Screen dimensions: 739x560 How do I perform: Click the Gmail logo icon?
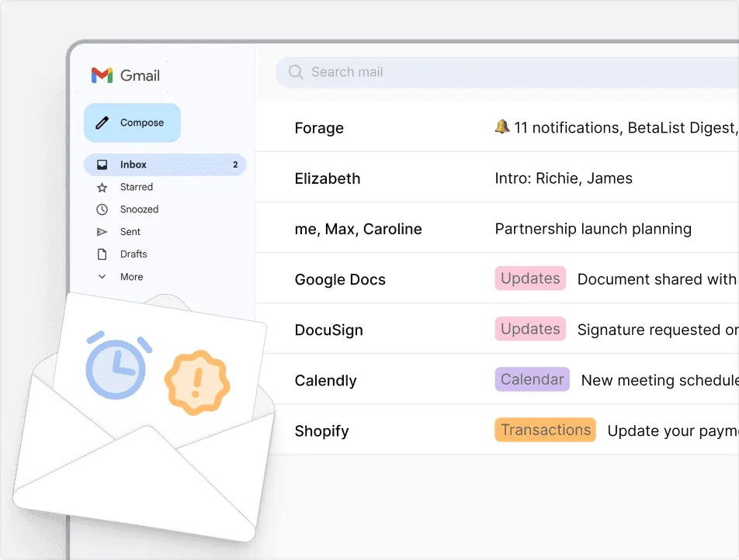(102, 75)
